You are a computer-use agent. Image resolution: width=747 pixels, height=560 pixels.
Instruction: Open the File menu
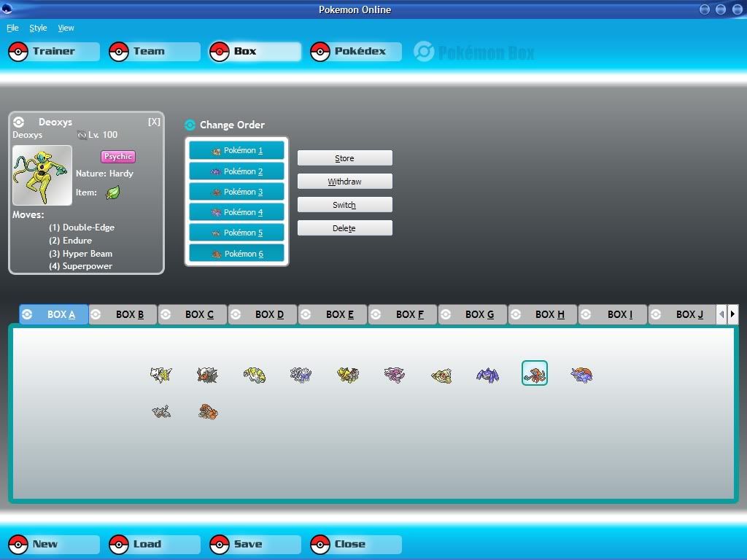click(12, 28)
